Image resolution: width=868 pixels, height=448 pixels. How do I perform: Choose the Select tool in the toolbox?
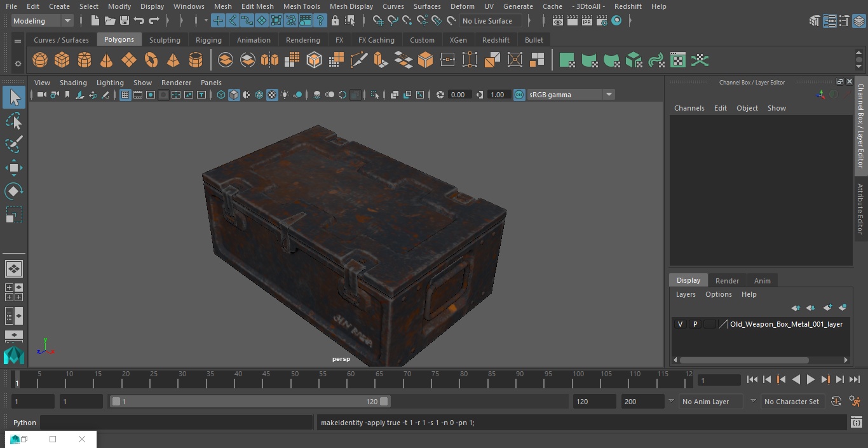(14, 97)
